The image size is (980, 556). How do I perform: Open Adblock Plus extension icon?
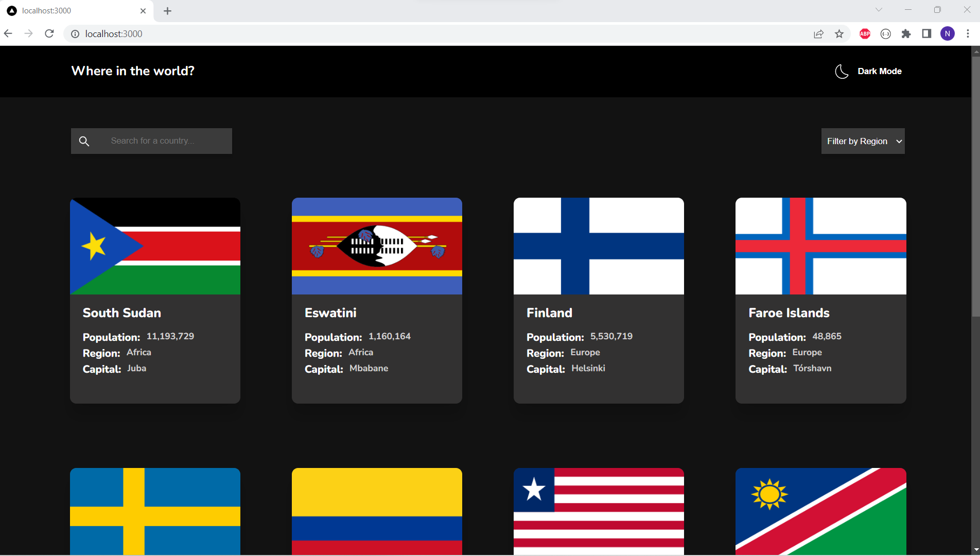click(865, 34)
